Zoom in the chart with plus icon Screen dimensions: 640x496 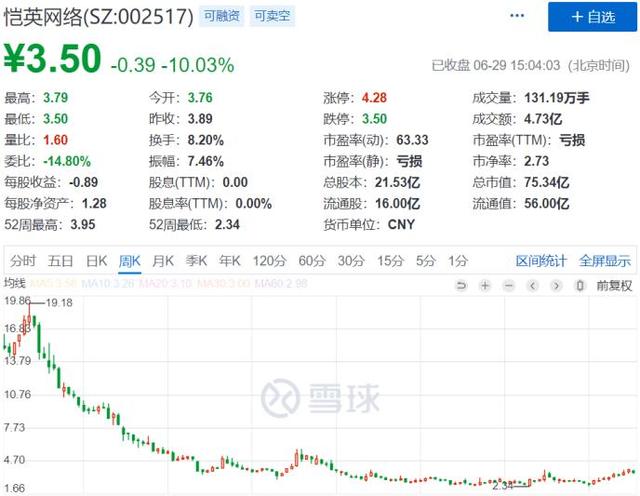[485, 285]
